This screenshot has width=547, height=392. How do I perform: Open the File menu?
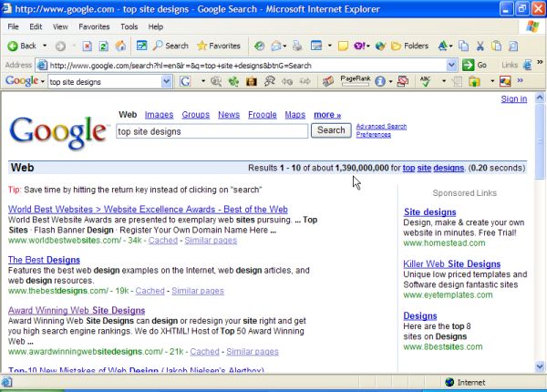point(14,26)
